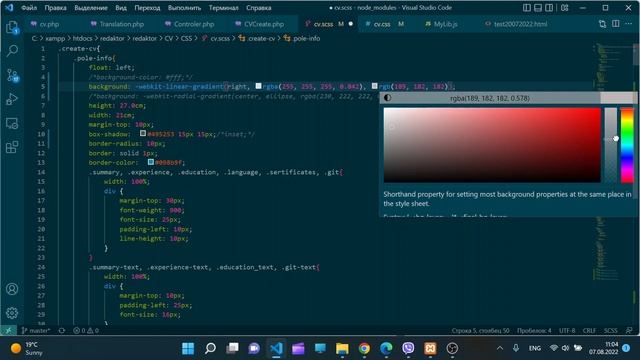This screenshot has height=360, width=640.
Task: Switch to the Controler.php tab
Action: point(193,24)
